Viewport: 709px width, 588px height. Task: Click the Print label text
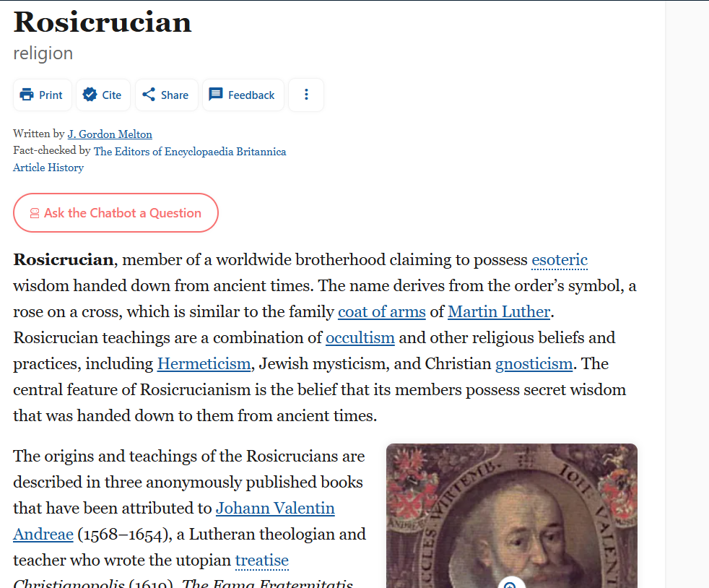pyautogui.click(x=51, y=95)
